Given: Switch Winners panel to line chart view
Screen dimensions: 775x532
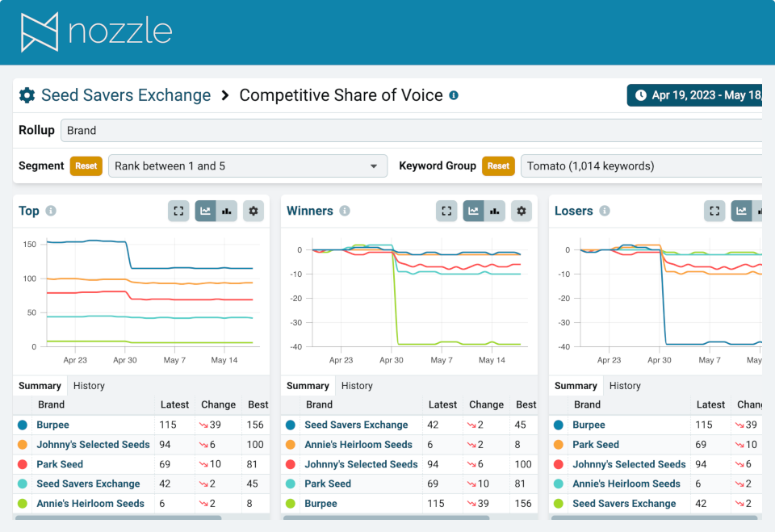Looking at the screenshot, I should [x=474, y=212].
